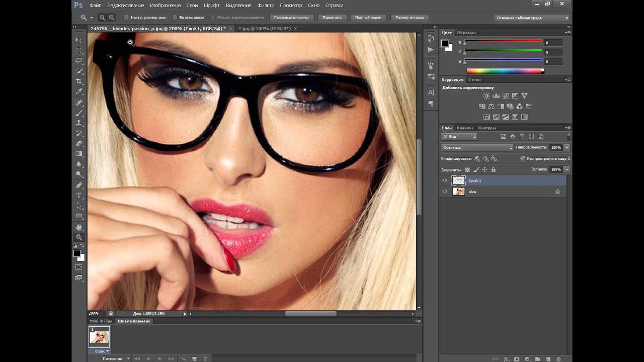Select the Pen tool
644x362 pixels.
[x=79, y=185]
